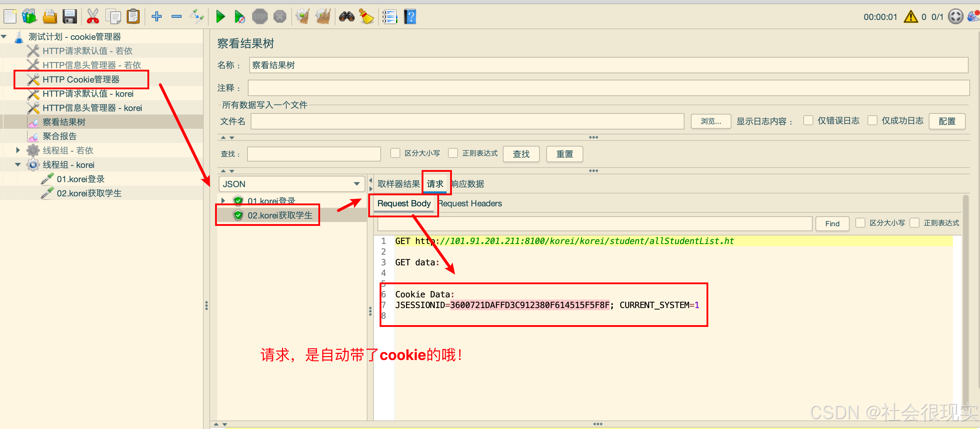Select 02.korei获取学生 in results list
The width and height of the screenshot is (980, 429).
[x=280, y=215]
